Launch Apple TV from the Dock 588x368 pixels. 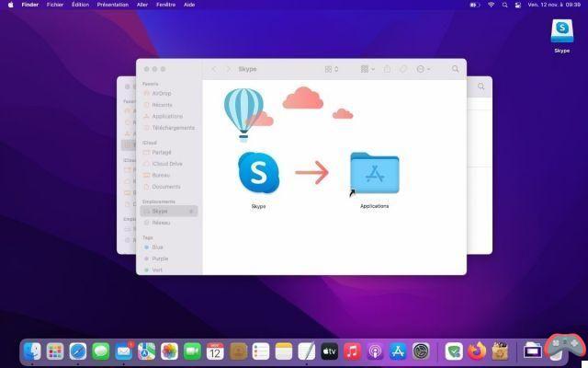[x=330, y=351]
